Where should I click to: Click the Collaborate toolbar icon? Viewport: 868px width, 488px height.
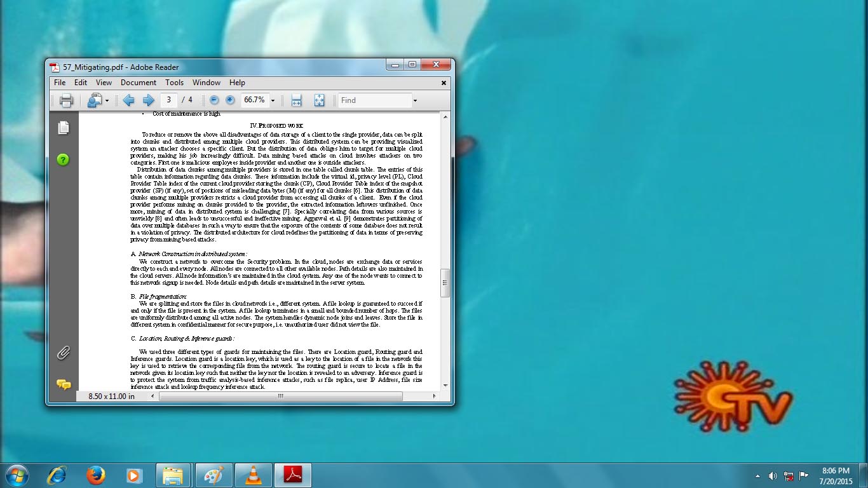[x=95, y=100]
